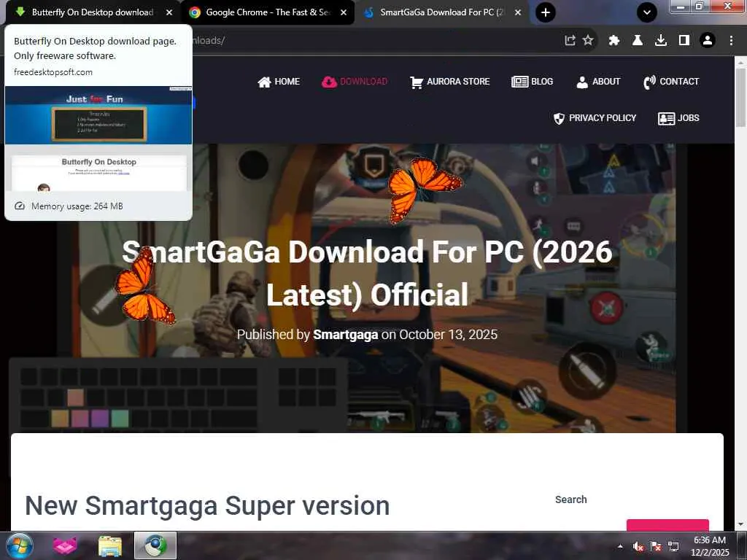Open the Chrome three-dot menu
Viewport: 747px width, 560px height.
click(x=731, y=41)
